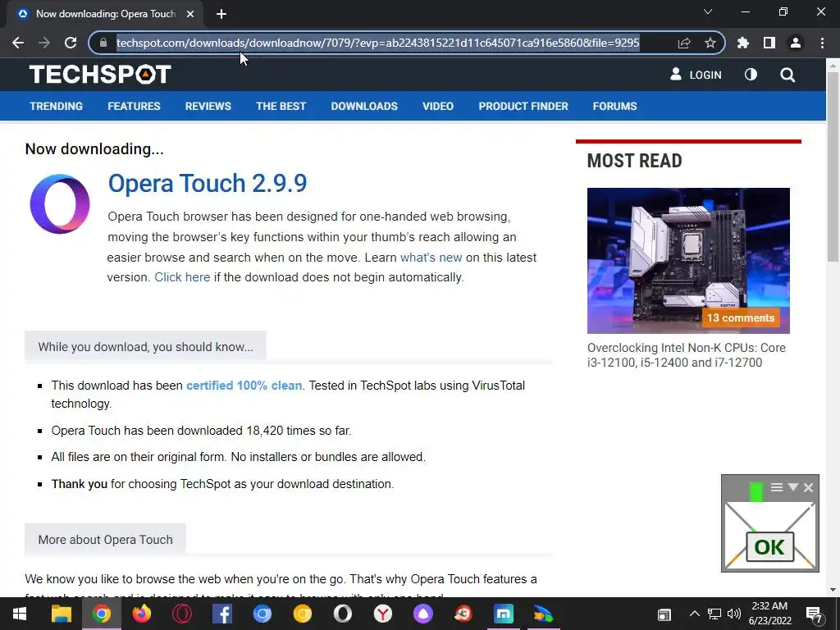The image size is (840, 630).
Task: Click the address bar URL
Action: 377,43
